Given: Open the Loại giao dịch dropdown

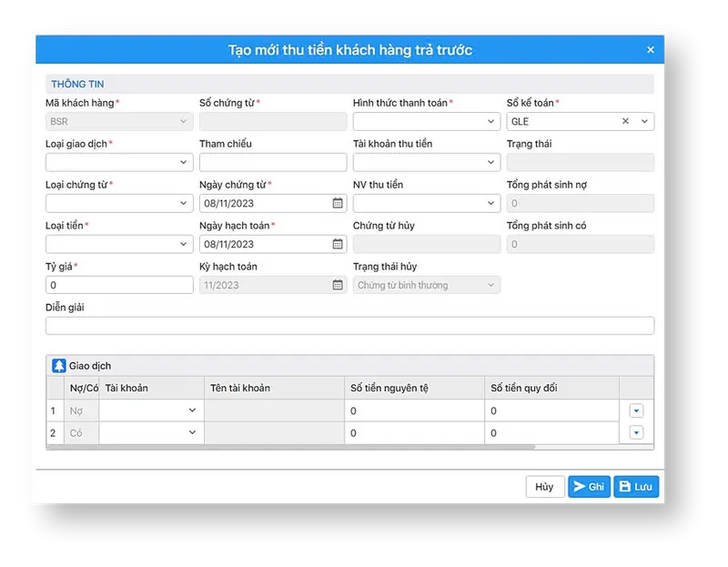Looking at the screenshot, I should tap(119, 162).
